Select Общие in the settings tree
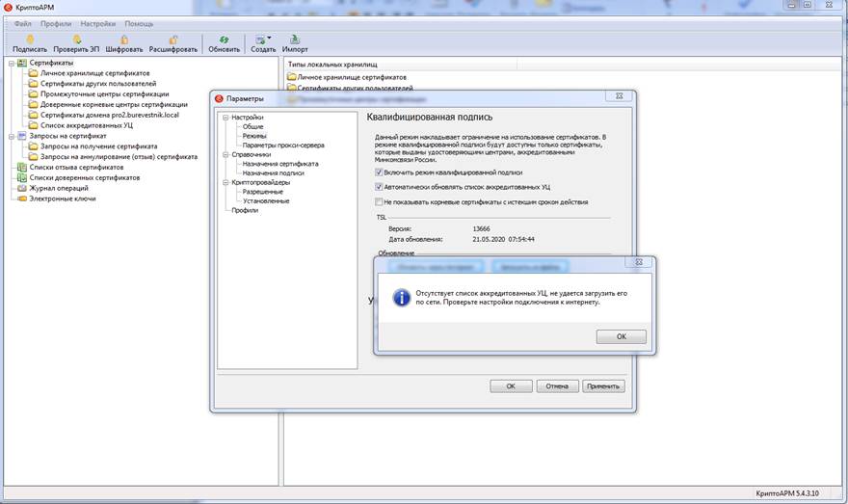This screenshot has height=504, width=848. 252,126
